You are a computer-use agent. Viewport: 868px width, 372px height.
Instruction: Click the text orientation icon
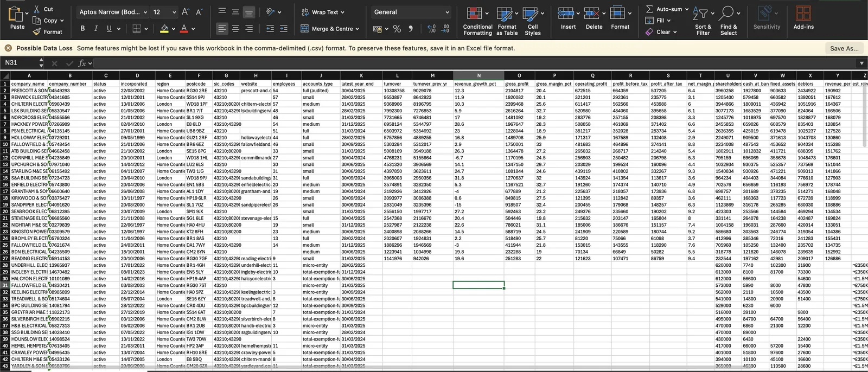pyautogui.click(x=270, y=12)
